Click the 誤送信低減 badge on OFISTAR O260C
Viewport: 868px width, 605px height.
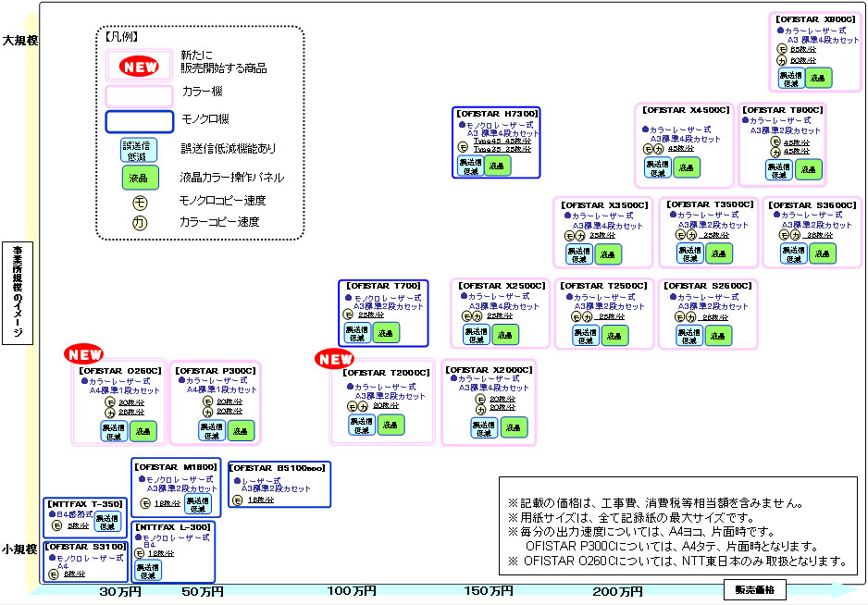(x=114, y=431)
